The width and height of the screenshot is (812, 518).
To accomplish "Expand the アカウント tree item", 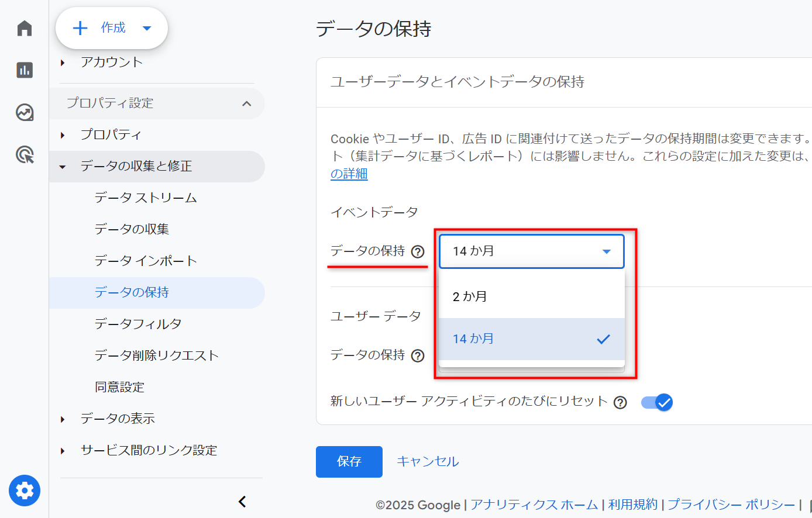I will (x=63, y=63).
